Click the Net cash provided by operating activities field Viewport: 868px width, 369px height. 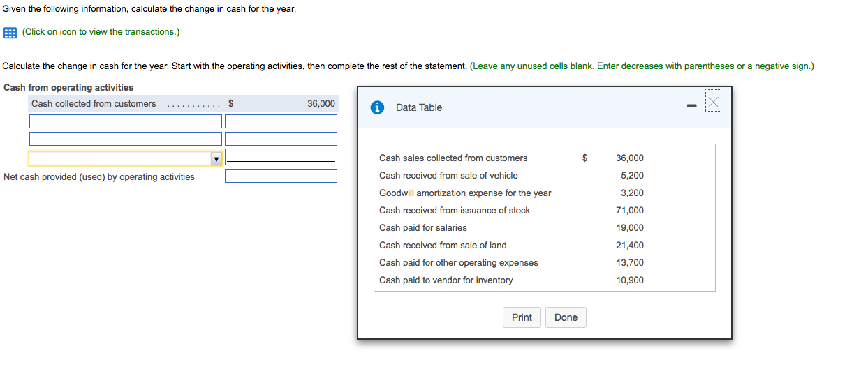[281, 176]
